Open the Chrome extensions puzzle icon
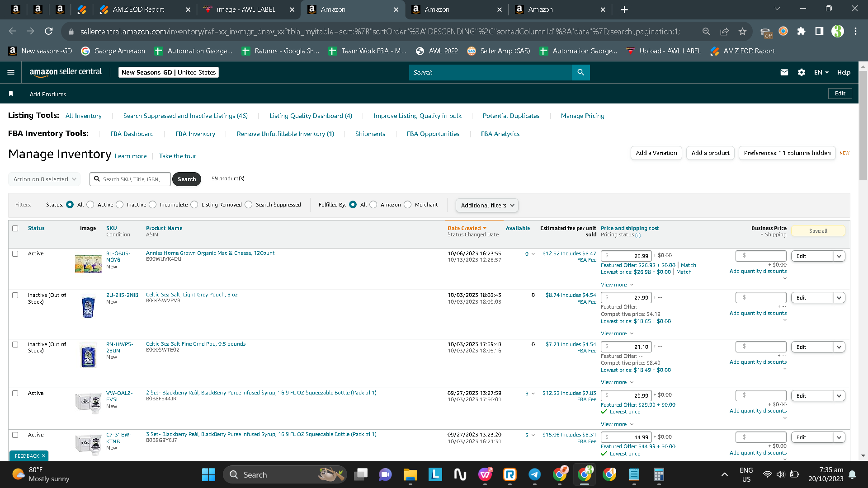Screen dimensions: 868x488 pos(801,31)
